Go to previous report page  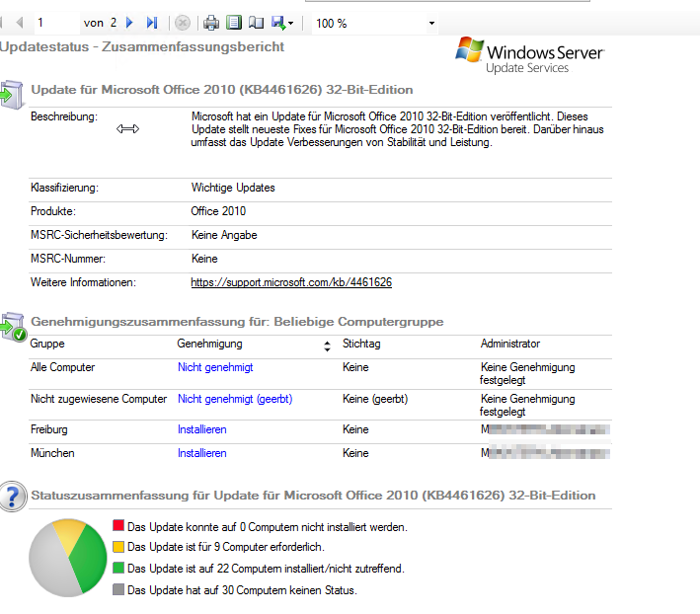(20, 23)
